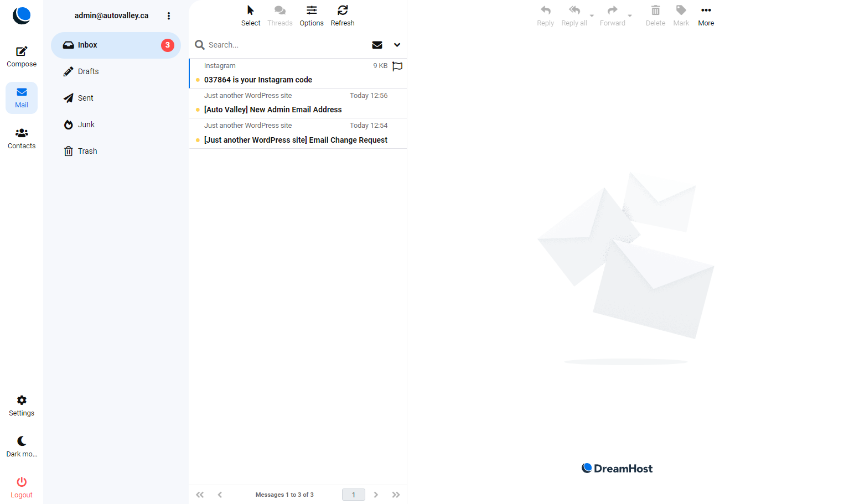Expand the search options chevron
This screenshot has width=844, height=504.
[x=397, y=45]
